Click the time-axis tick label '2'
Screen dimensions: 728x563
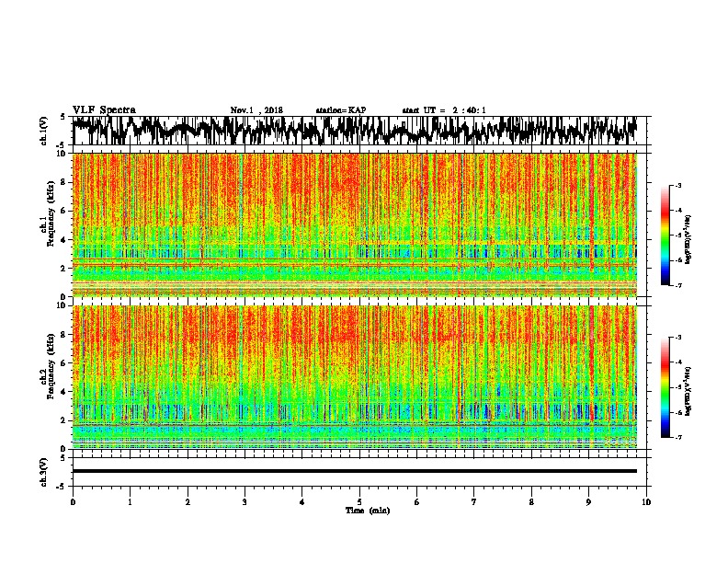click(x=188, y=502)
